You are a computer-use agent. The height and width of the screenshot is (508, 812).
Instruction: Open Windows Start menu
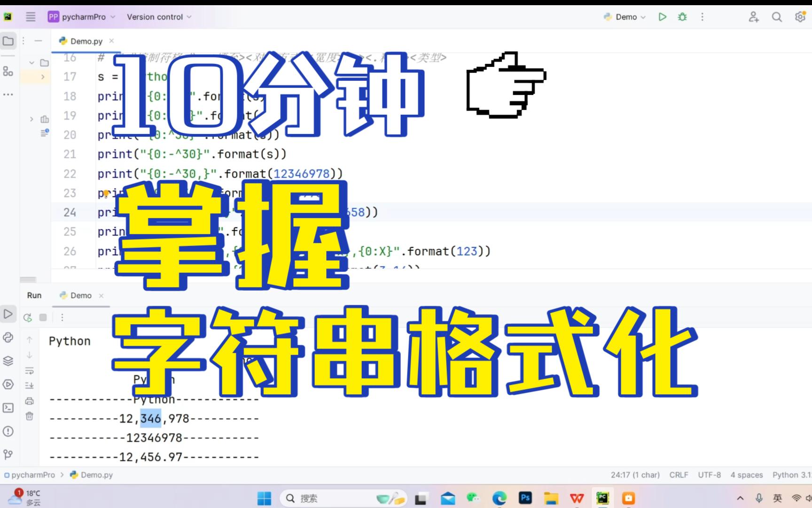pos(264,498)
